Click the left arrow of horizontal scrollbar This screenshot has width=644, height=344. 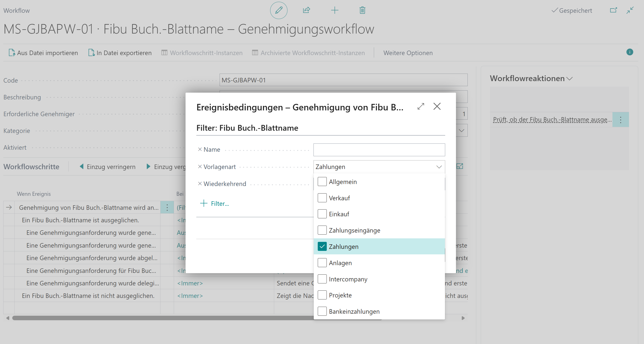tap(8, 318)
